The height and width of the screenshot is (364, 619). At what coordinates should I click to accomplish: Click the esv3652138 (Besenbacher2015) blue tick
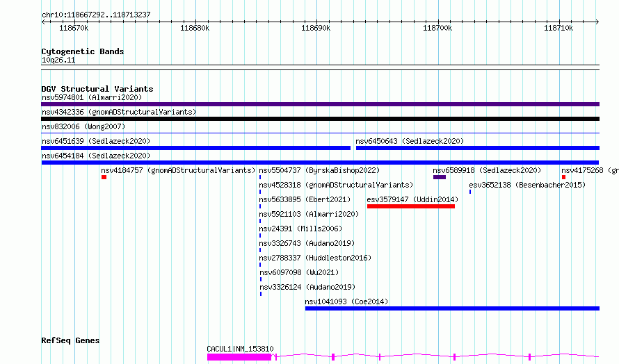(x=470, y=192)
